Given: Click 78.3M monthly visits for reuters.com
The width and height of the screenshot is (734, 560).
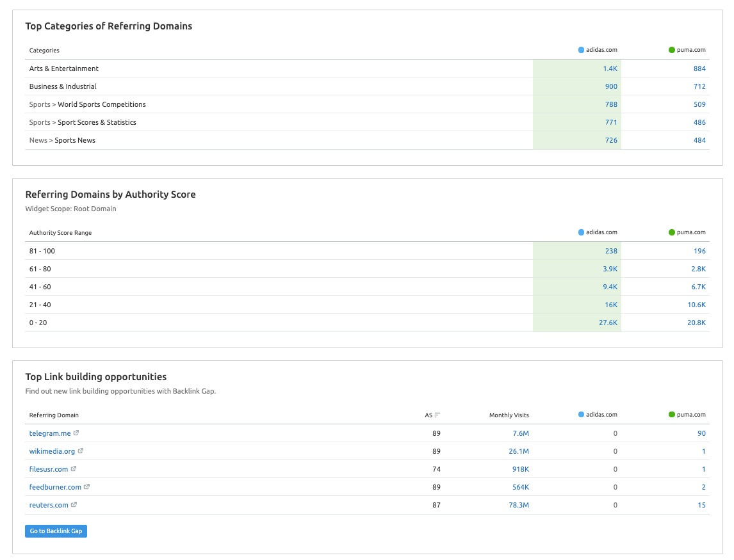Looking at the screenshot, I should [x=519, y=505].
